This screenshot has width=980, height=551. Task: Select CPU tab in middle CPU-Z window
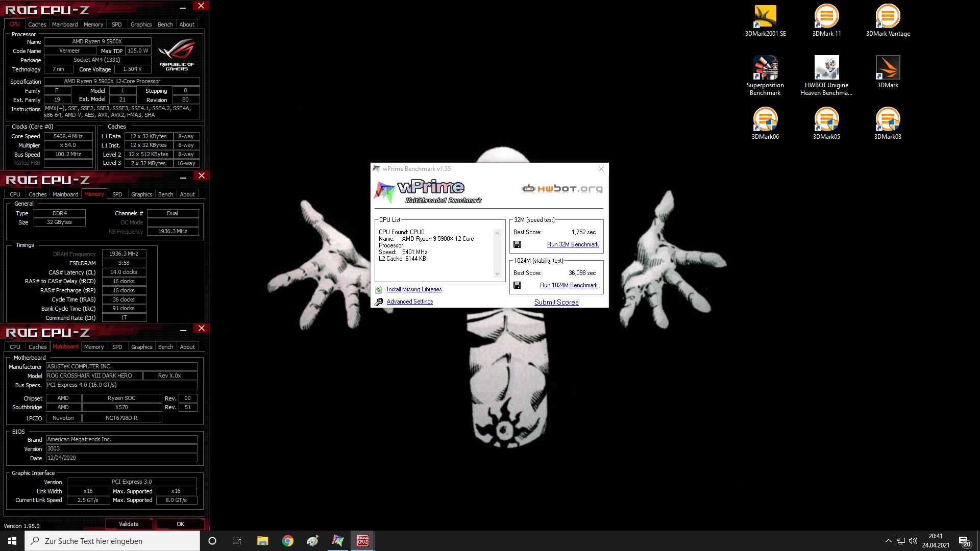[x=15, y=194]
